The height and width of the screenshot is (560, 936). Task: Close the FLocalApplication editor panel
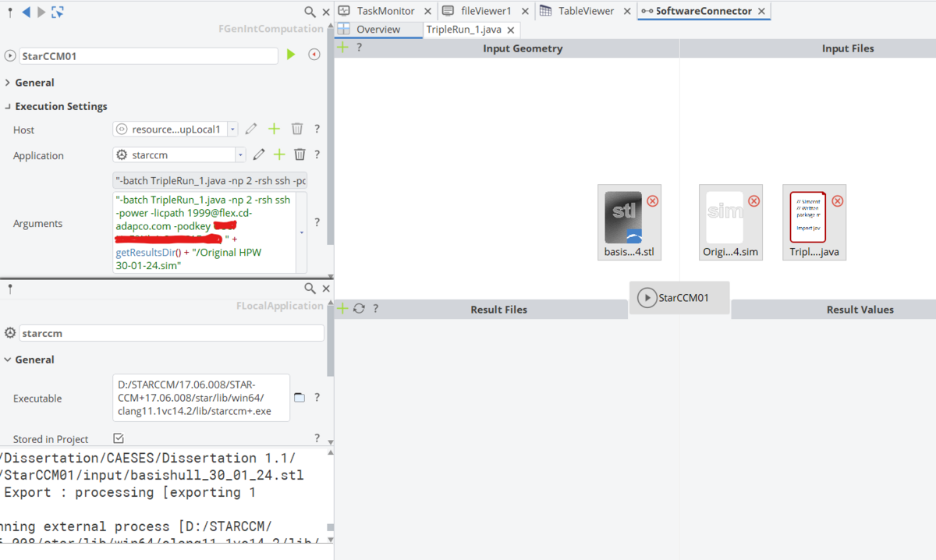326,289
